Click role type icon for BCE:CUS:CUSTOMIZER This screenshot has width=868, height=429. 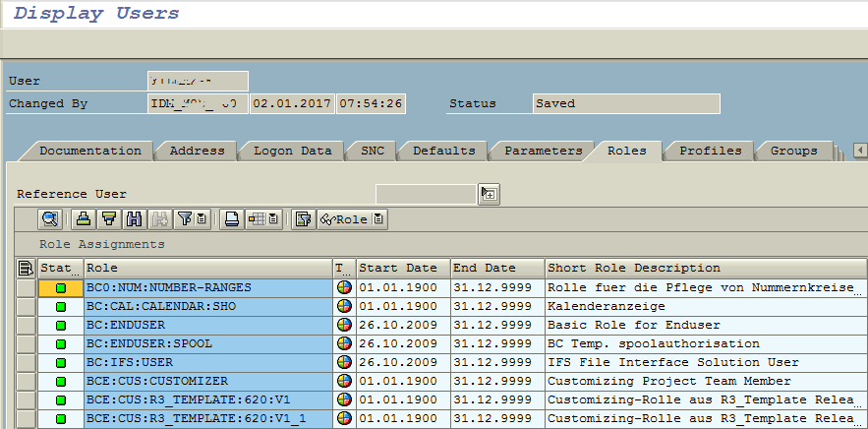(344, 382)
